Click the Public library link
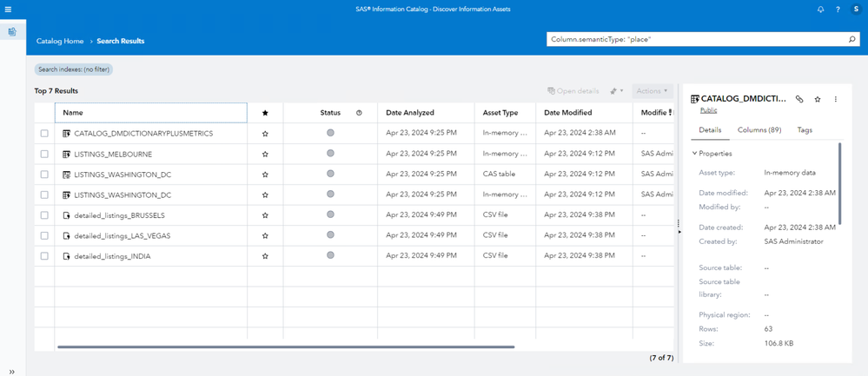868x376 pixels. pyautogui.click(x=708, y=110)
